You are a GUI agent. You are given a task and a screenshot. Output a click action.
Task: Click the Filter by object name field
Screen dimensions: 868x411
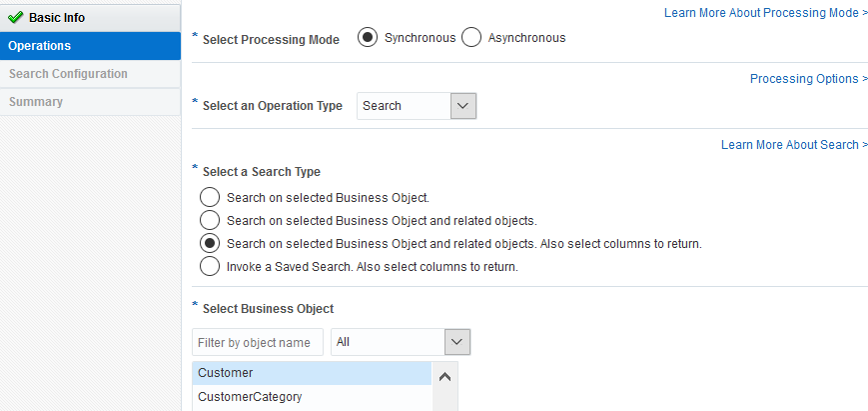coord(258,342)
